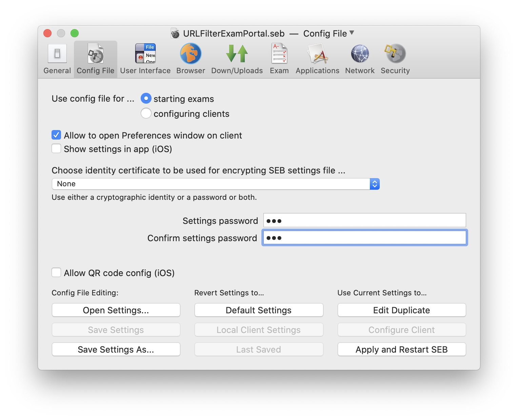Enable 'Allow QR code config (iOS)' checkbox
The height and width of the screenshot is (420, 518).
pos(56,272)
